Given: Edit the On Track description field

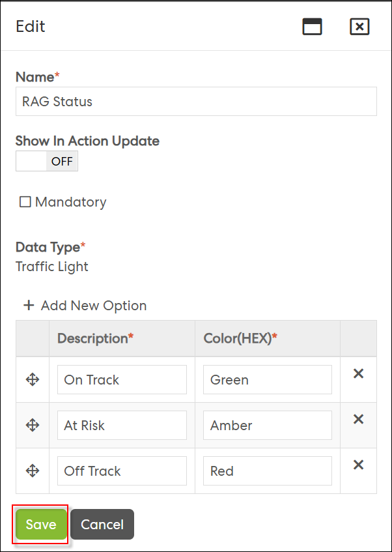Looking at the screenshot, I should pos(122,379).
